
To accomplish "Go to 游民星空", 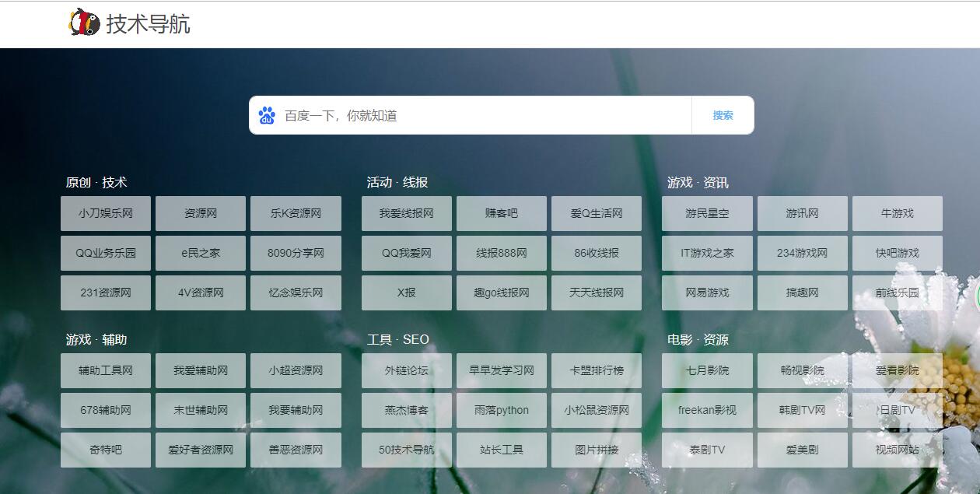I will point(707,213).
